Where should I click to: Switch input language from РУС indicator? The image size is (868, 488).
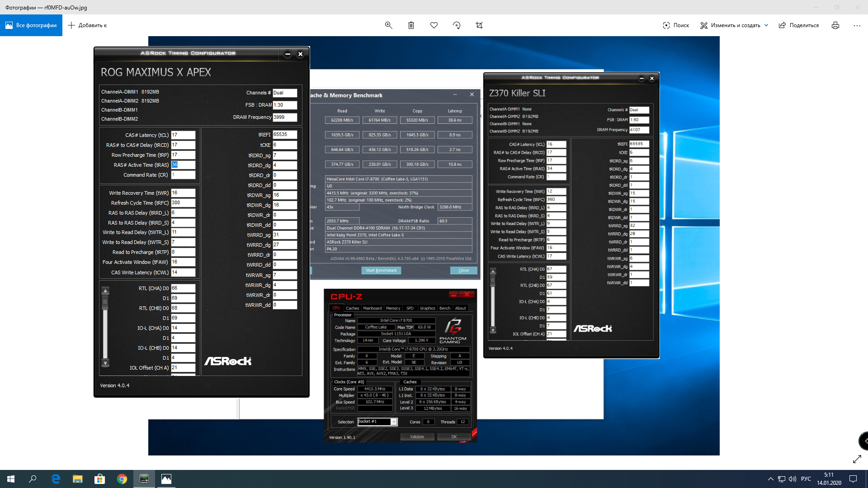point(806,479)
